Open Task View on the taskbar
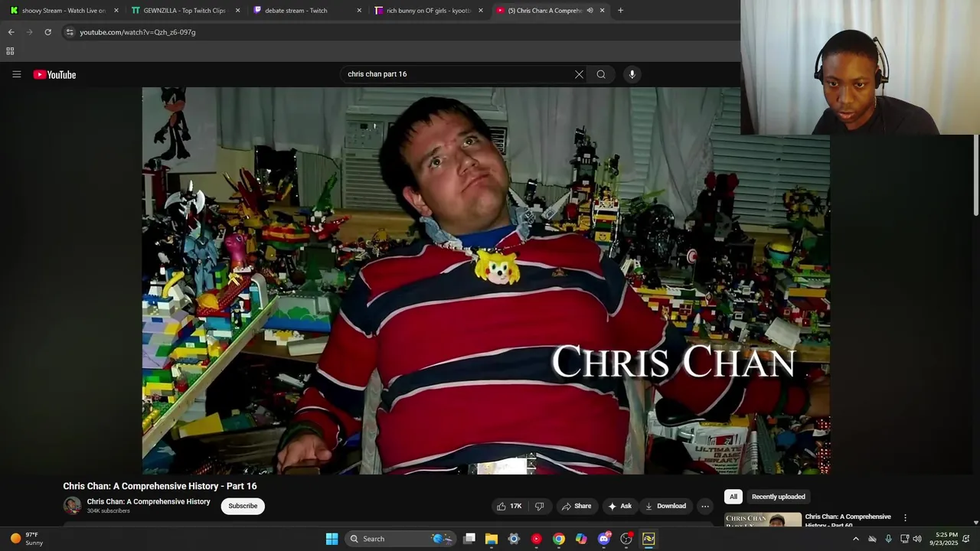This screenshot has height=551, width=980. click(x=469, y=539)
